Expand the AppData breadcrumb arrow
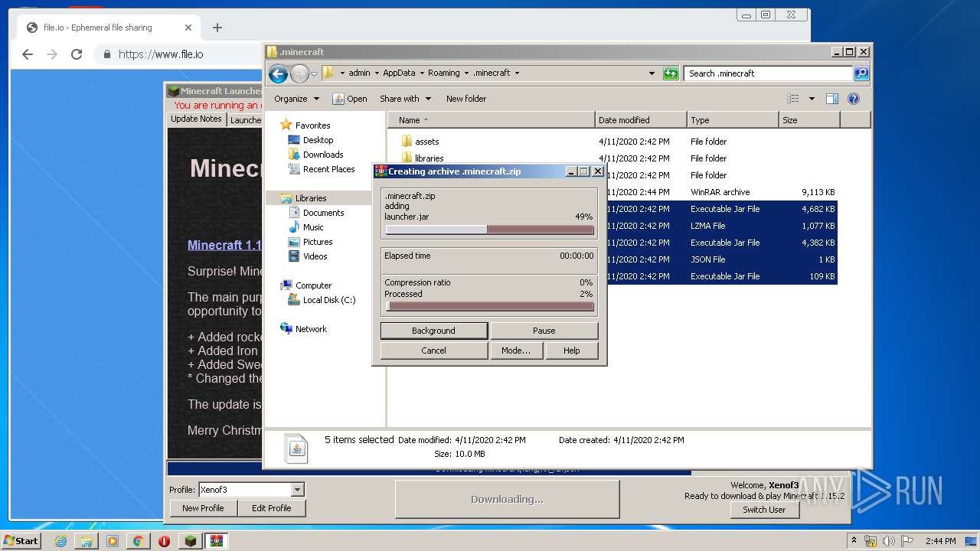This screenshot has width=980, height=551. [422, 73]
